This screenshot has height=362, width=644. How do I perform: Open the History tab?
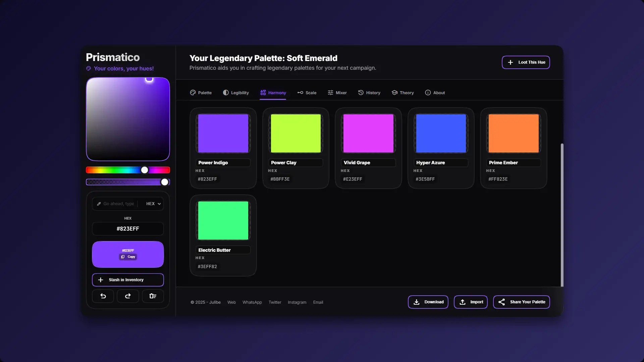click(369, 93)
